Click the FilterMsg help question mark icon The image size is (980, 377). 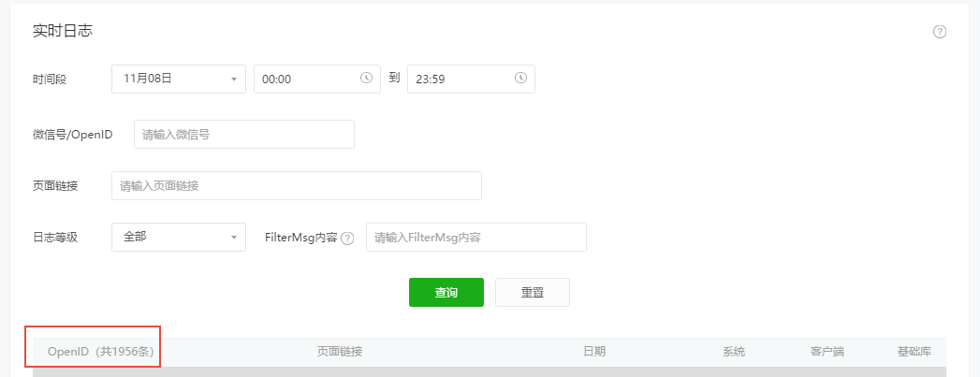[x=347, y=238]
